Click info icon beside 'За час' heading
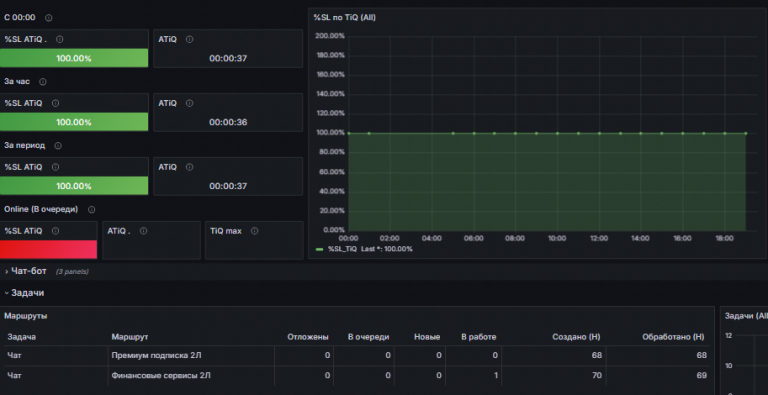The width and height of the screenshot is (768, 395). coord(43,82)
